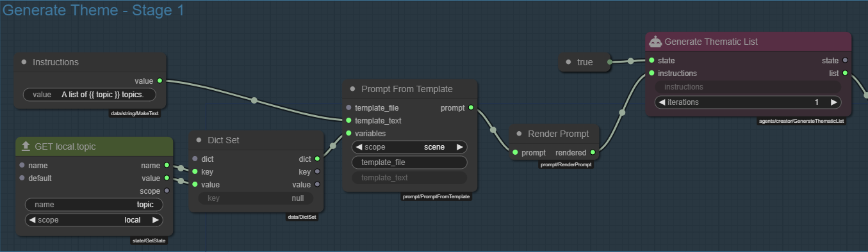868x252 pixels.
Task: Click the collapse dot on Prompt From Template
Action: (x=352, y=89)
